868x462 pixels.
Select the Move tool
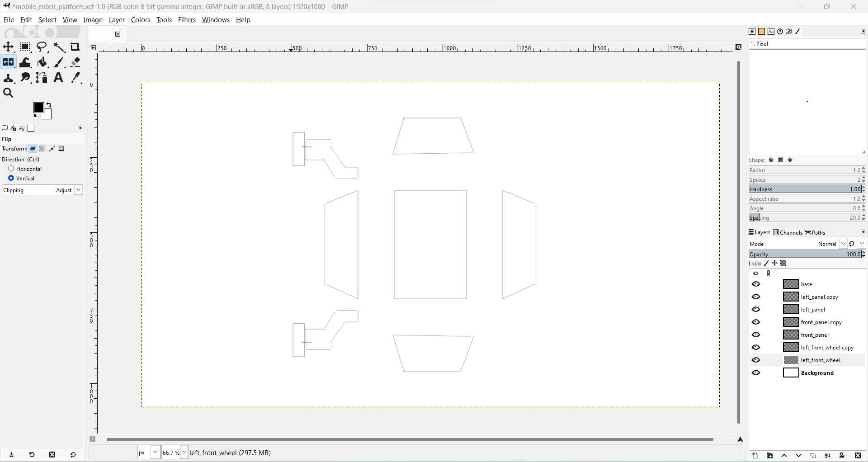click(x=8, y=47)
